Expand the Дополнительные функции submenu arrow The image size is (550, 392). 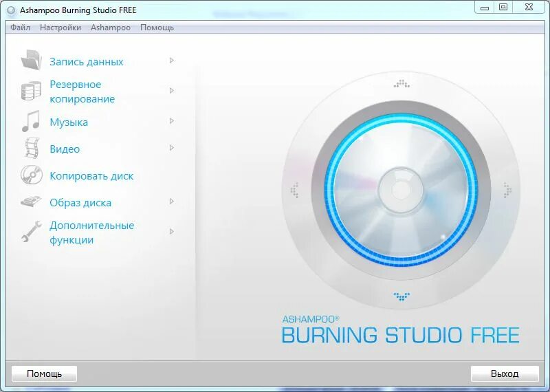click(171, 231)
